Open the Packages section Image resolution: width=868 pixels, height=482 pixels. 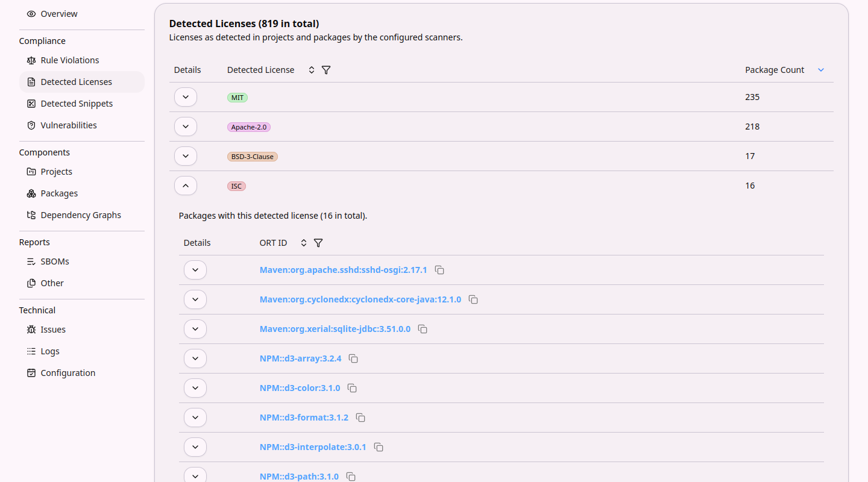[x=82, y=193]
